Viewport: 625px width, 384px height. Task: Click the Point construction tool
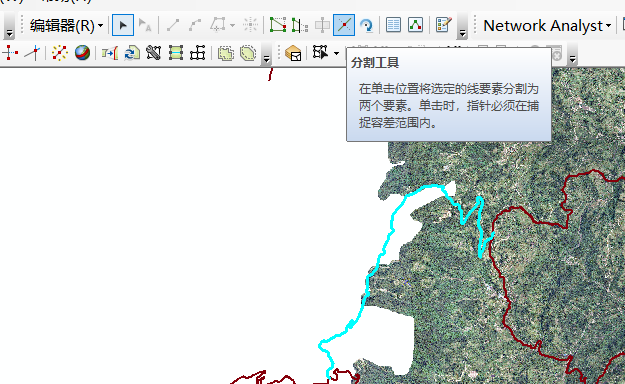click(251, 25)
